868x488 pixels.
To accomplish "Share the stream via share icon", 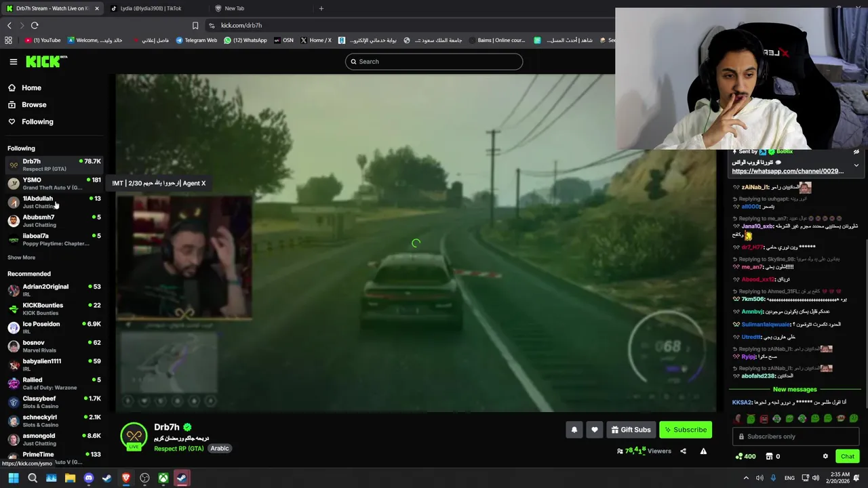I will point(683,451).
